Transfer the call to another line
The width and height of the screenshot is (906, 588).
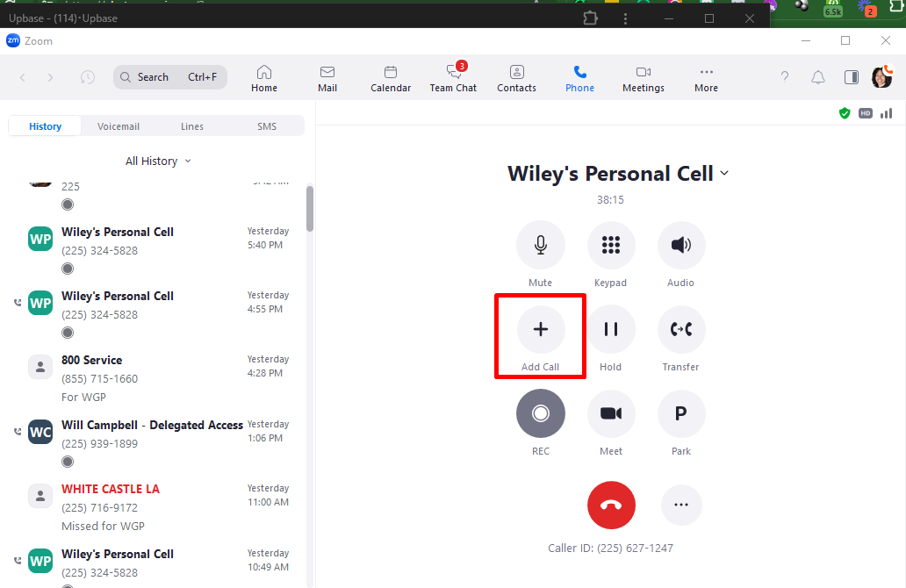coord(681,329)
